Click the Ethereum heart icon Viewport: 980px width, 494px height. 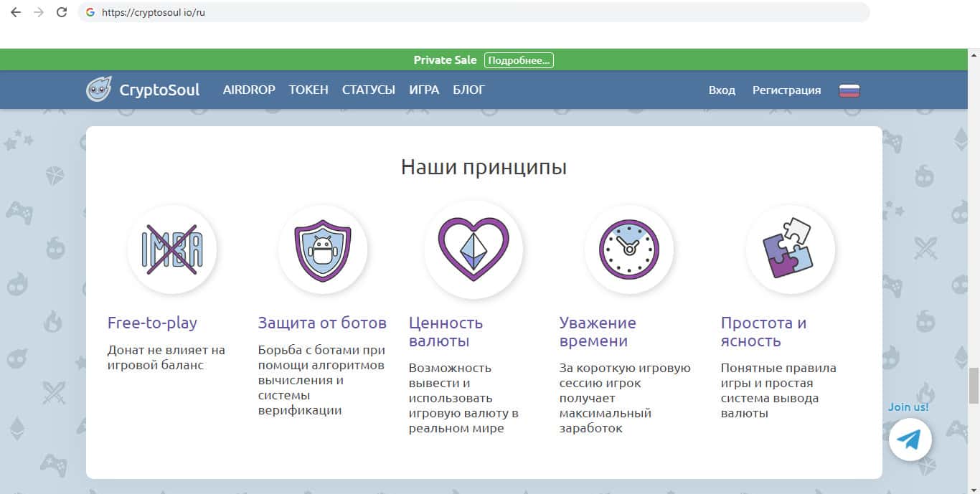click(473, 250)
